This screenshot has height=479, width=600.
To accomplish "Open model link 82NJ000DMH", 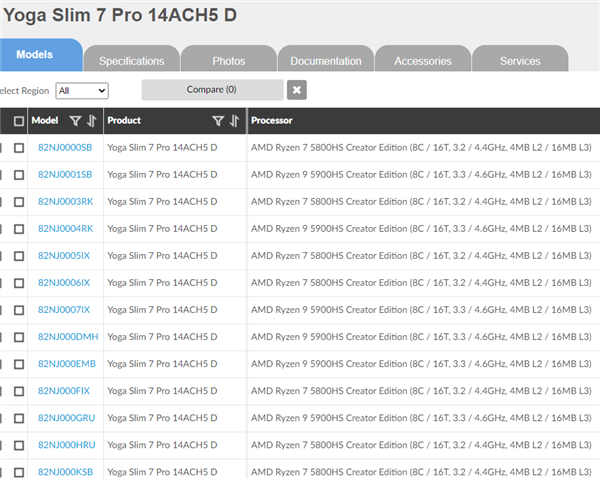I will coord(68,337).
